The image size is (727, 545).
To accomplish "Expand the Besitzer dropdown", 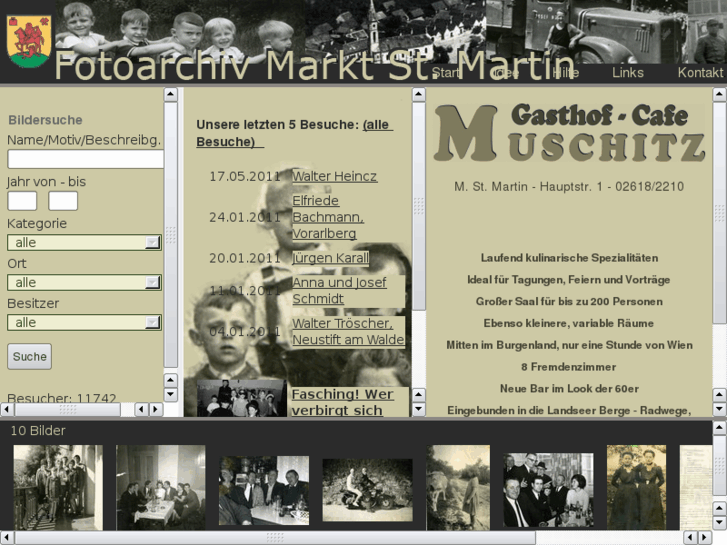I will click(x=84, y=322).
